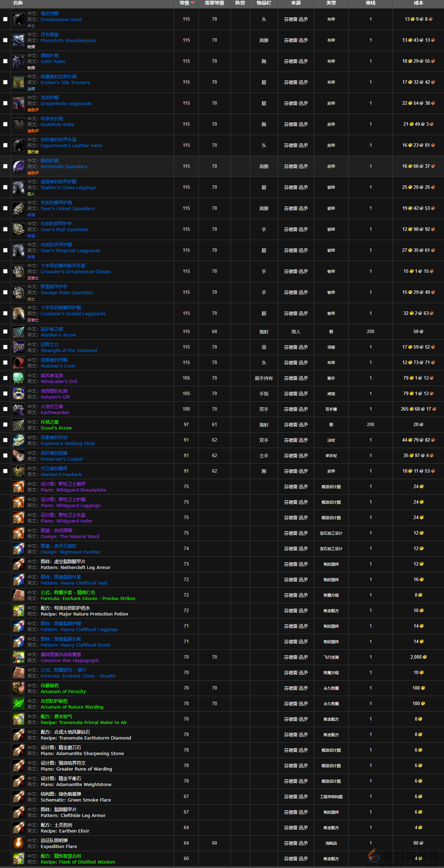Open the Explorer's Walking Stick link
The image size is (444, 868).
(x=67, y=444)
